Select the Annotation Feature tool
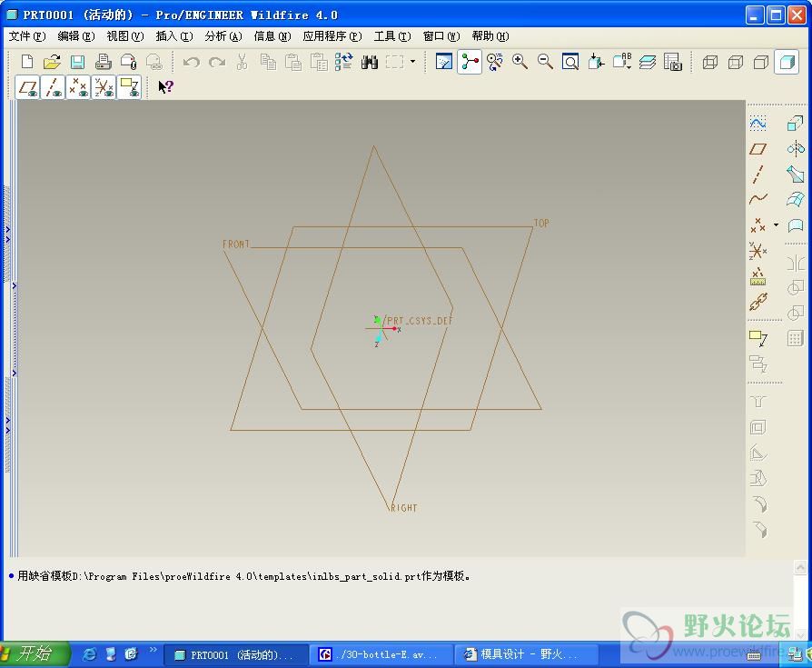The width and height of the screenshot is (812, 668). [758, 338]
